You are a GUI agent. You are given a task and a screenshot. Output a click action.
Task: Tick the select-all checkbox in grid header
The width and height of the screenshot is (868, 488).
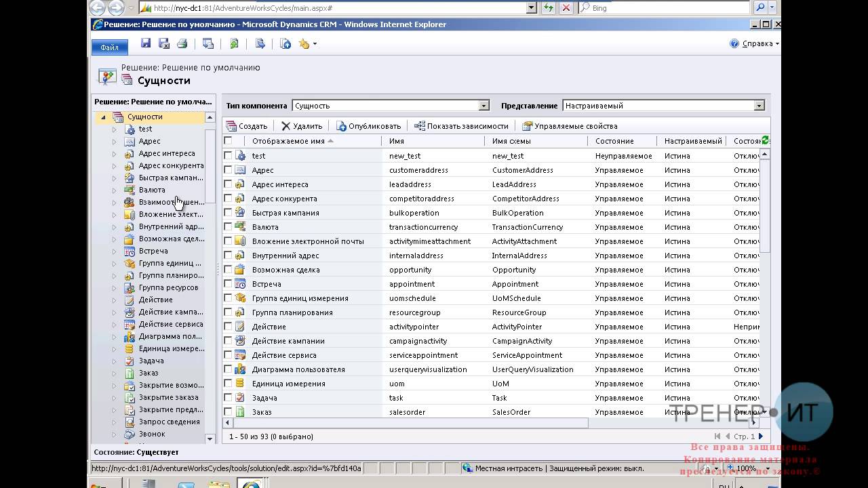pyautogui.click(x=228, y=141)
